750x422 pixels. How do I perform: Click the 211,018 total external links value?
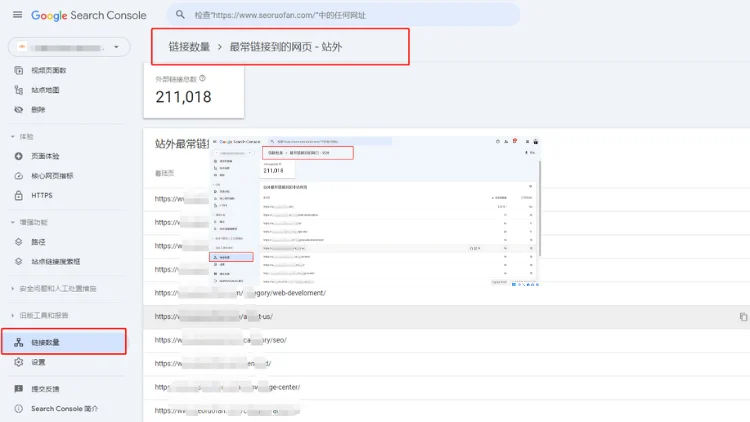click(x=183, y=97)
